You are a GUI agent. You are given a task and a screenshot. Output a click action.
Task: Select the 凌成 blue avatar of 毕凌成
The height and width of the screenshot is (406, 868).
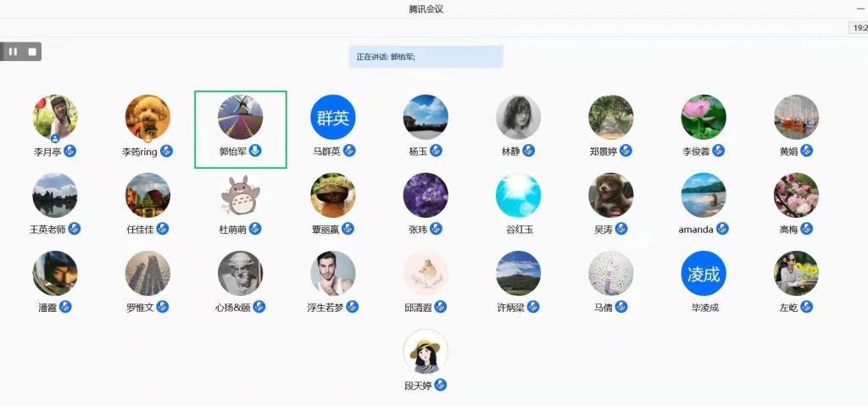click(703, 273)
